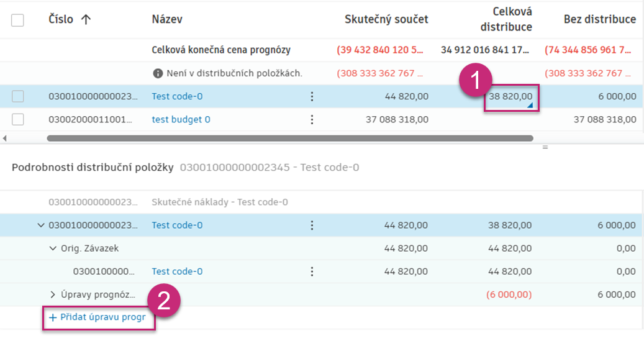The width and height of the screenshot is (644, 351).
Task: Collapse the Orig. Závazek group
Action: [x=53, y=248]
